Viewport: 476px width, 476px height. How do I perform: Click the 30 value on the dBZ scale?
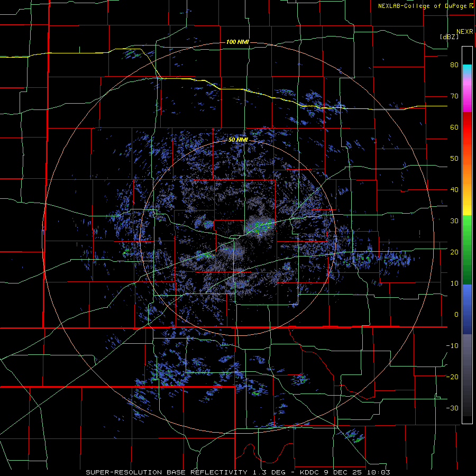[454, 221]
